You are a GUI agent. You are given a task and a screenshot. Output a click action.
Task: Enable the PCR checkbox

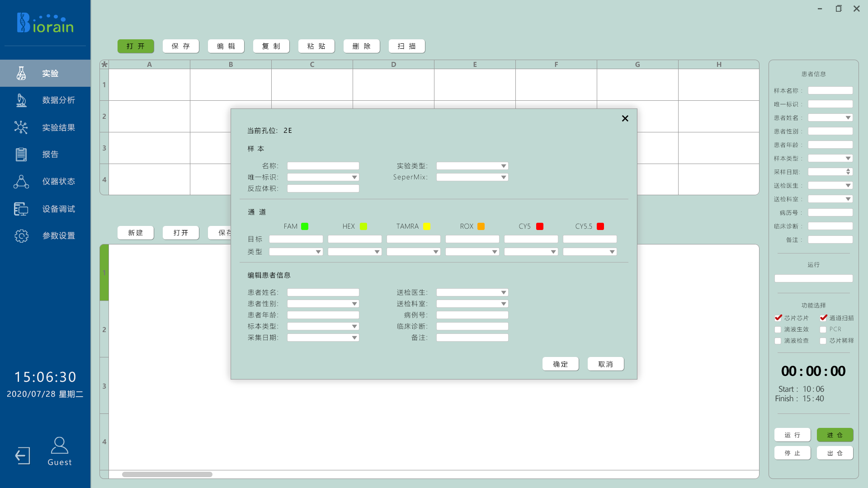(x=823, y=329)
